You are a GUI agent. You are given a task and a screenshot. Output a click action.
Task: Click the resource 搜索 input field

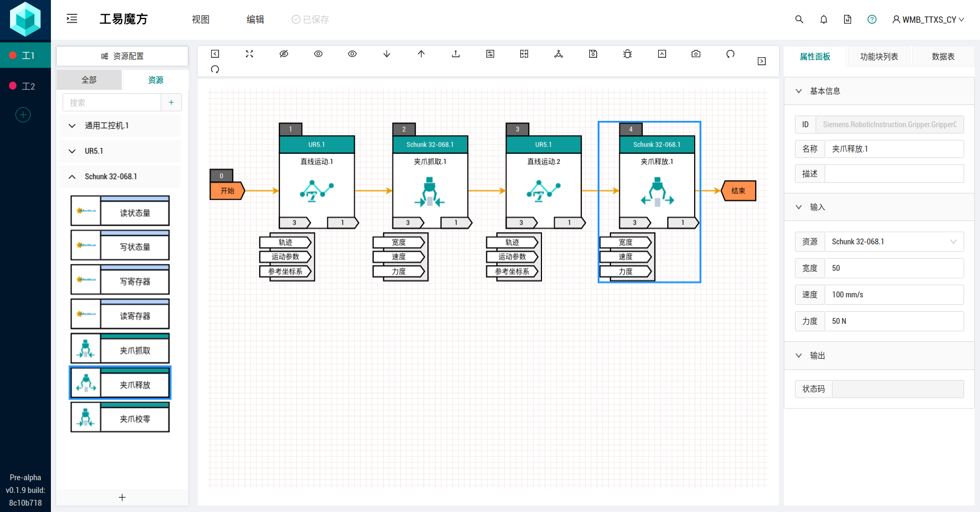pyautogui.click(x=112, y=102)
